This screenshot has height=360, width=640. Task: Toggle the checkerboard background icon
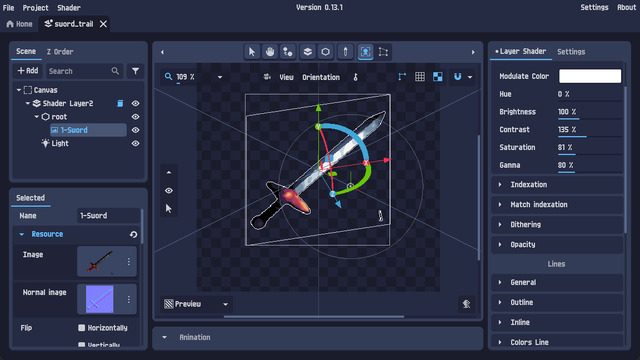[x=438, y=77]
